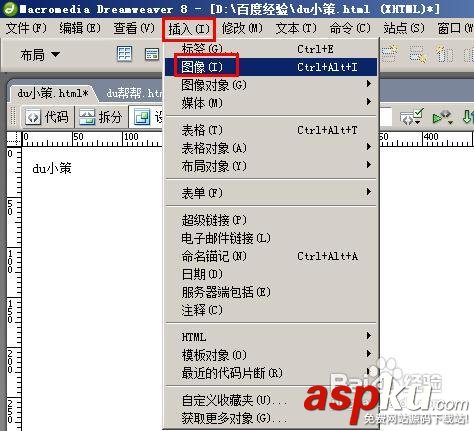Image resolution: width=474 pixels, height=431 pixels.
Task: Open the 命令(C) menu
Action: tap(350, 28)
